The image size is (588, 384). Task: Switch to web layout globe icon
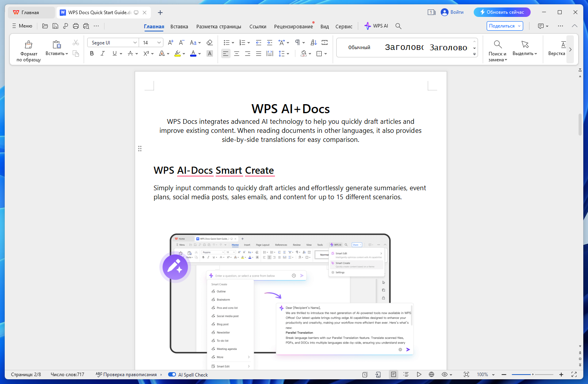pos(431,375)
